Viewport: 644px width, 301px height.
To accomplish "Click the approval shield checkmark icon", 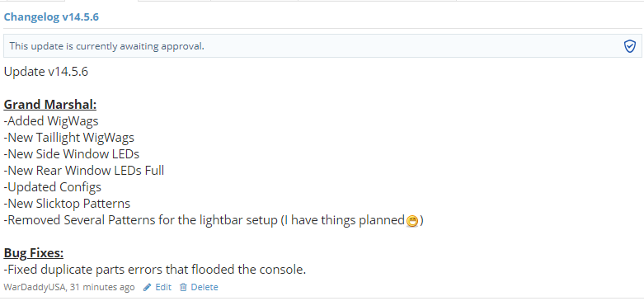I will click(630, 46).
